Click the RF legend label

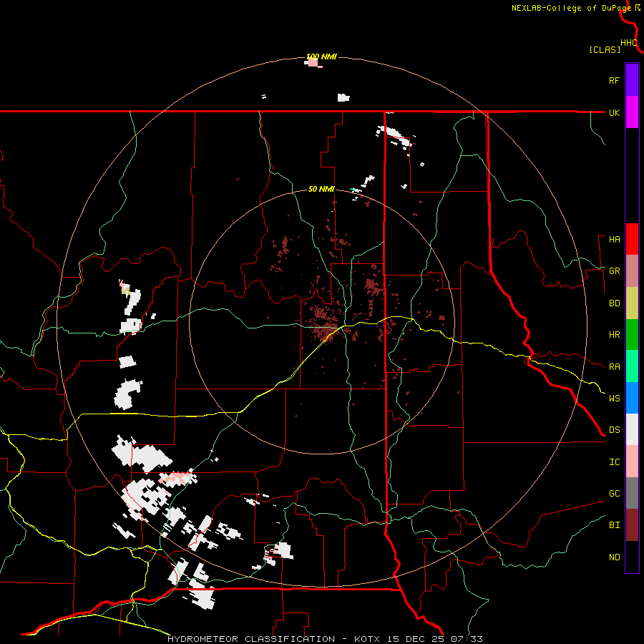pyautogui.click(x=615, y=80)
